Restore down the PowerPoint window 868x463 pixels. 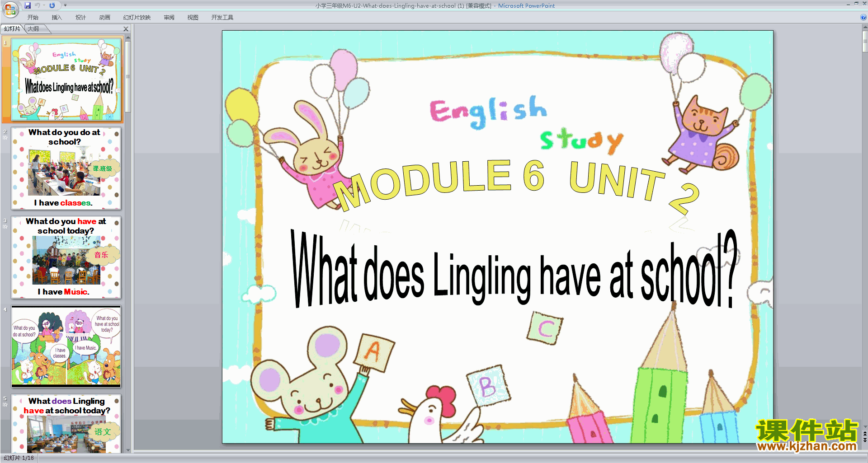[856, 4]
